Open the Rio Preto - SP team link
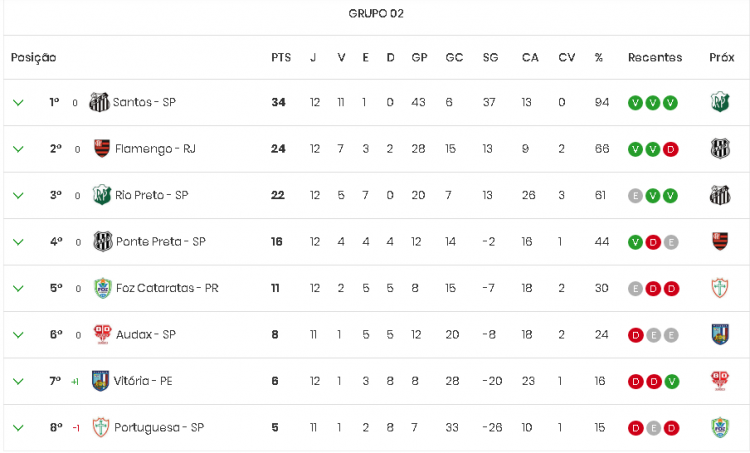This screenshot has width=750, height=453. pos(152,195)
